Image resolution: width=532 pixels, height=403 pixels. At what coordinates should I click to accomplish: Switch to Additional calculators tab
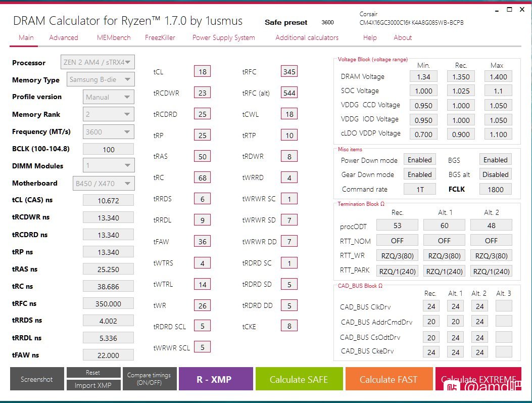(x=307, y=38)
